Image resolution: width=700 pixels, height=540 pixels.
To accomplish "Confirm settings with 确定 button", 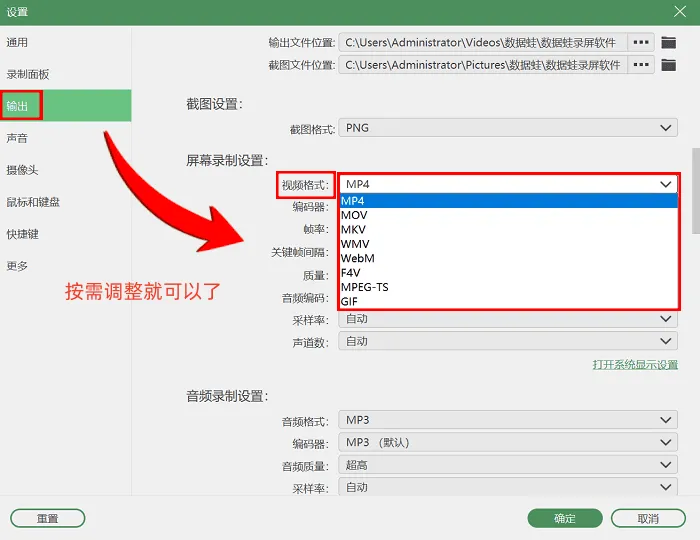I will [x=565, y=518].
